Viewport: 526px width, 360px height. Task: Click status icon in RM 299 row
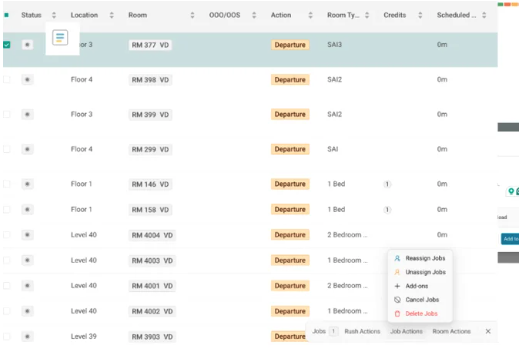pos(28,149)
